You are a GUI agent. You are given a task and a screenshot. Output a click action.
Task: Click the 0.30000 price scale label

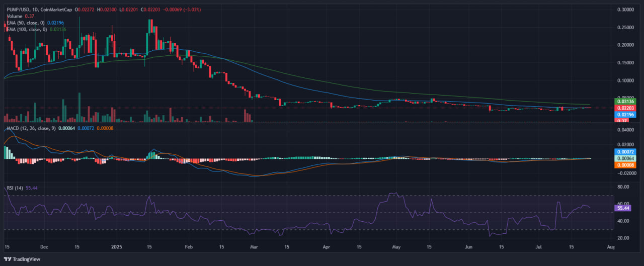625,10
